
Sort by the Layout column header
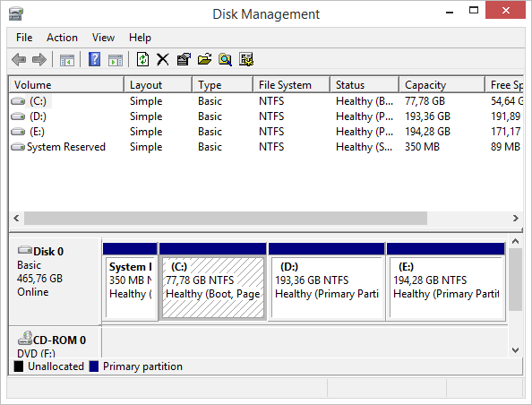159,85
